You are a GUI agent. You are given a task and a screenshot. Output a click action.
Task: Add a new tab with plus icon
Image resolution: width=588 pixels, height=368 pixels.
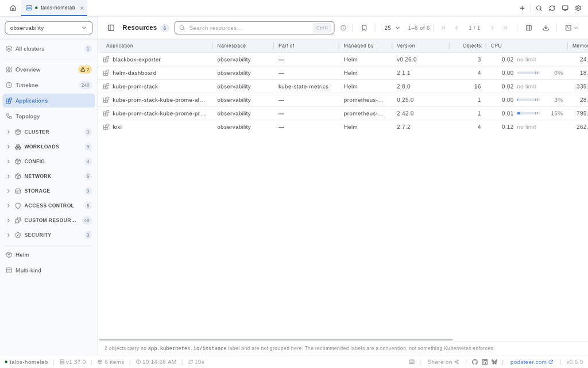tap(522, 8)
